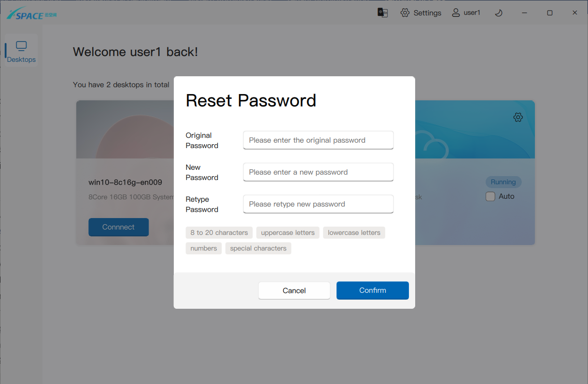Click the Retype Password input field

pyautogui.click(x=318, y=204)
